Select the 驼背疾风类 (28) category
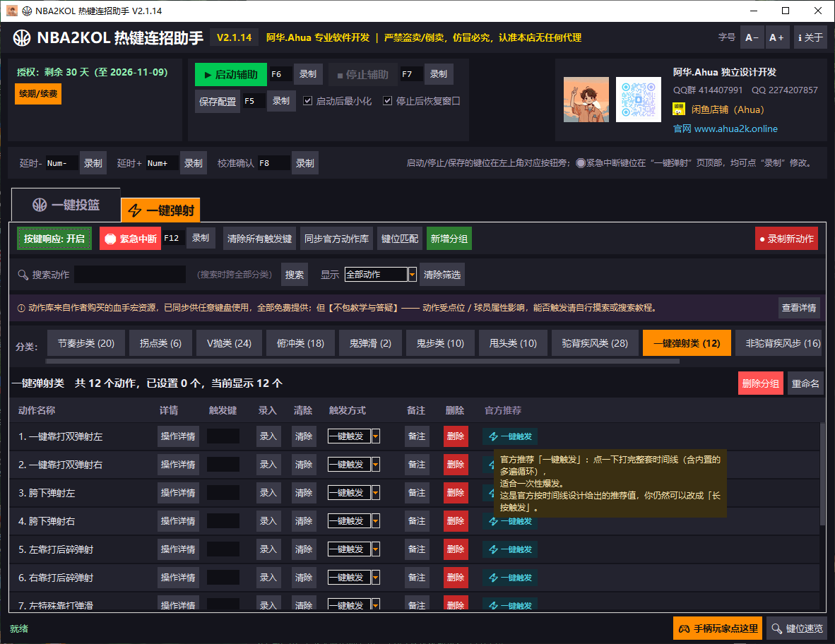The height and width of the screenshot is (644, 835). (x=595, y=343)
